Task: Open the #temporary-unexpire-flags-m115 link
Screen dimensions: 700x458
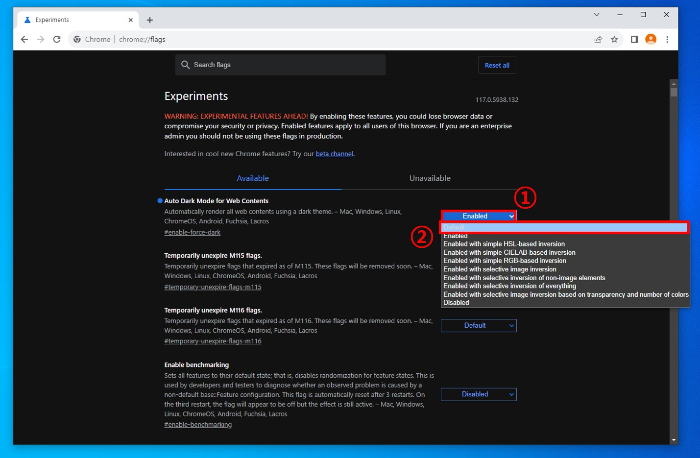Action: [x=212, y=287]
